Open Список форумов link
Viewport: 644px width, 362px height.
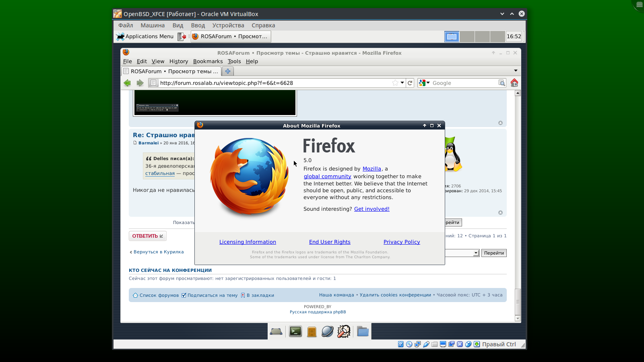click(x=159, y=295)
